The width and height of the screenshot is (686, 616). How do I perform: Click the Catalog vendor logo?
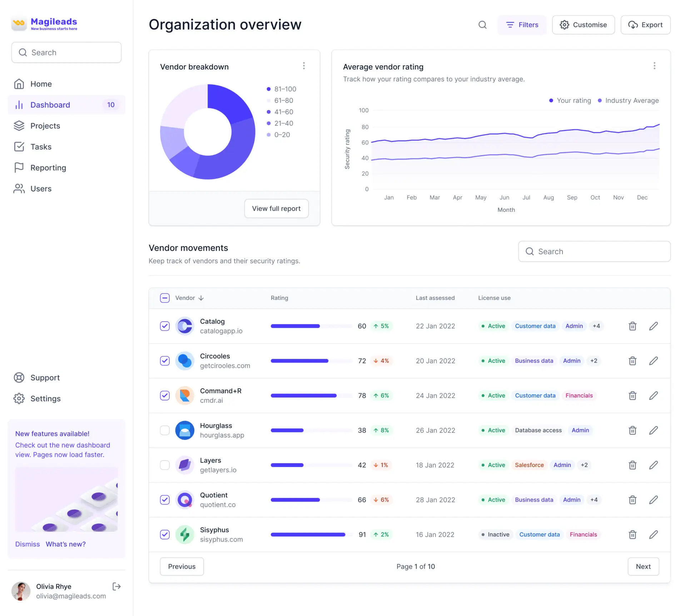point(185,326)
